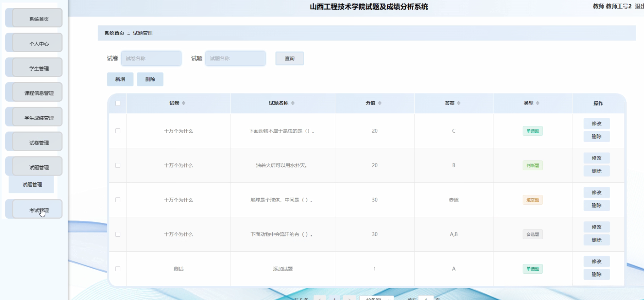Check the 添加试题 row checkbox

118,269
